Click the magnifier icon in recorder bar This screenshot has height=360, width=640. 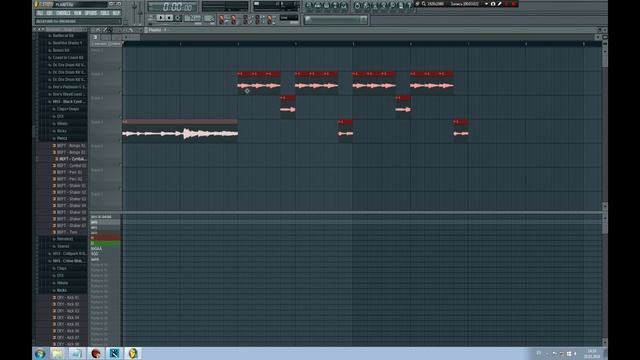click(x=424, y=4)
